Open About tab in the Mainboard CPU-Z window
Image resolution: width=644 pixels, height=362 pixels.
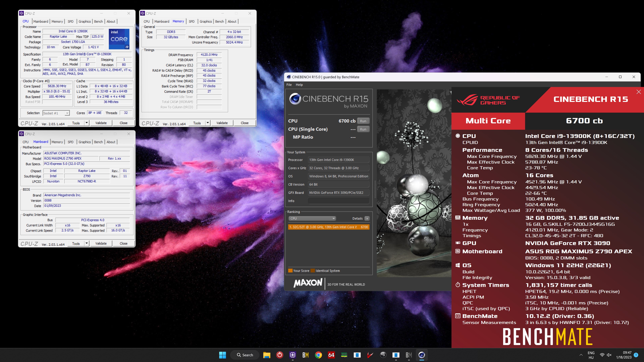pos(111,142)
